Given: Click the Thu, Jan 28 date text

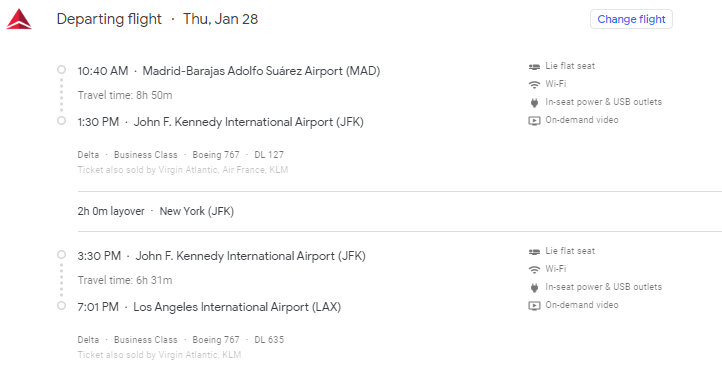Looking at the screenshot, I should coord(221,19).
